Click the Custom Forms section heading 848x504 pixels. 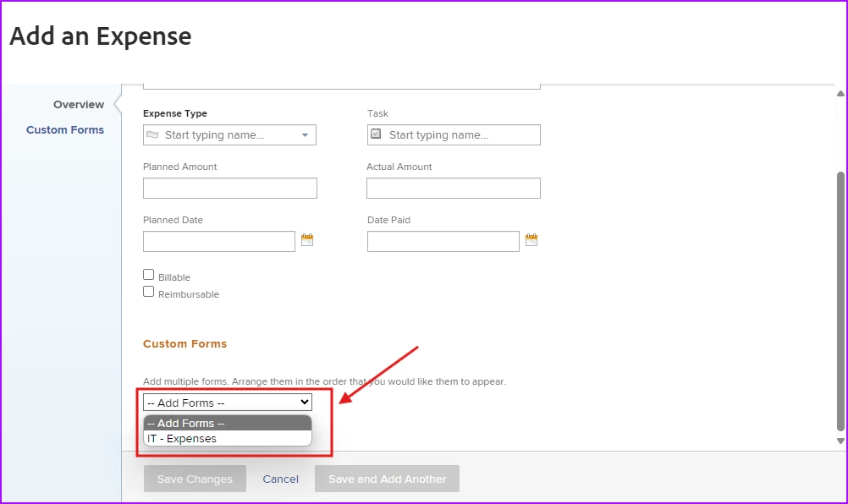(185, 343)
